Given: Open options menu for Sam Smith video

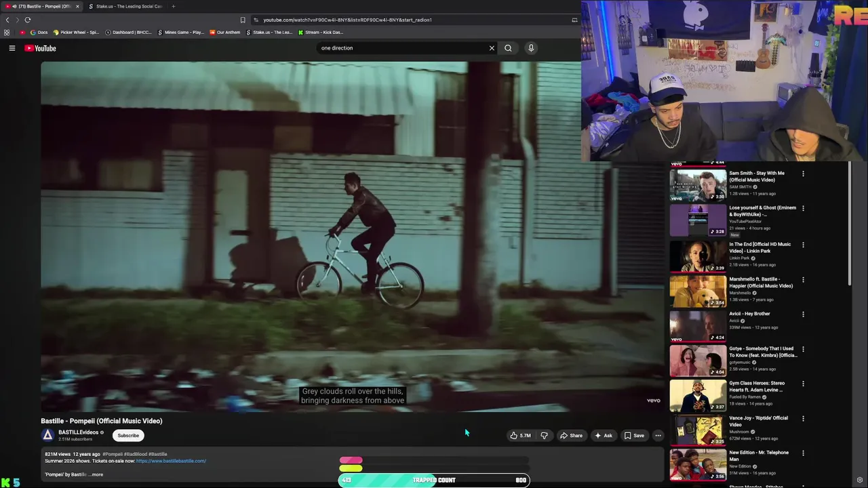Looking at the screenshot, I should coord(803,174).
